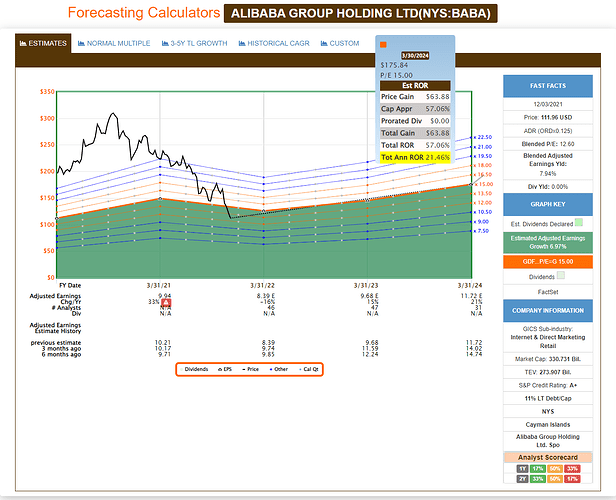Click the Price Gain $63.88 row
This screenshot has height=500, width=616.
[415, 97]
